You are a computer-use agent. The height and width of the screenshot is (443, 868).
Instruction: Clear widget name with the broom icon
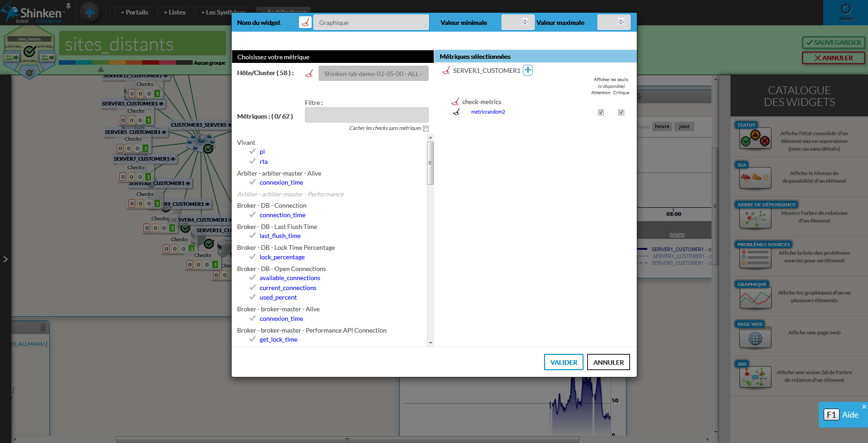(x=305, y=22)
